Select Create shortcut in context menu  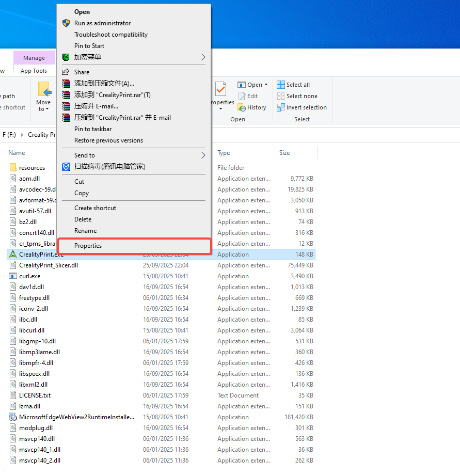click(95, 208)
